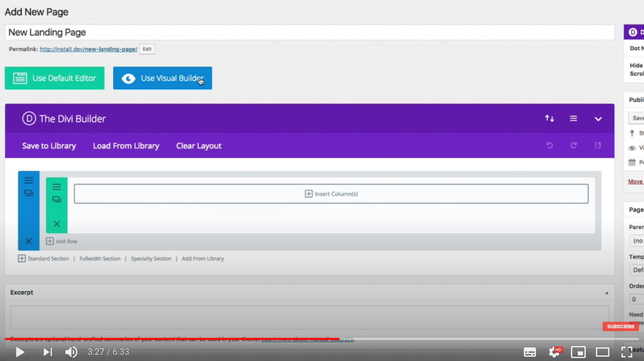Click inside the Excerpt text area
The image size is (644, 361).
[x=309, y=318]
